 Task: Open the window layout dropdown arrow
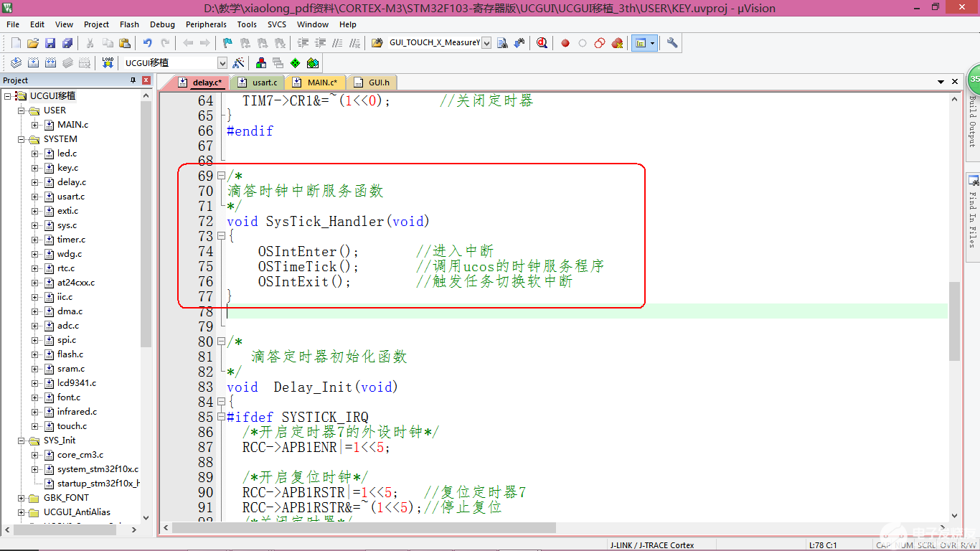653,43
